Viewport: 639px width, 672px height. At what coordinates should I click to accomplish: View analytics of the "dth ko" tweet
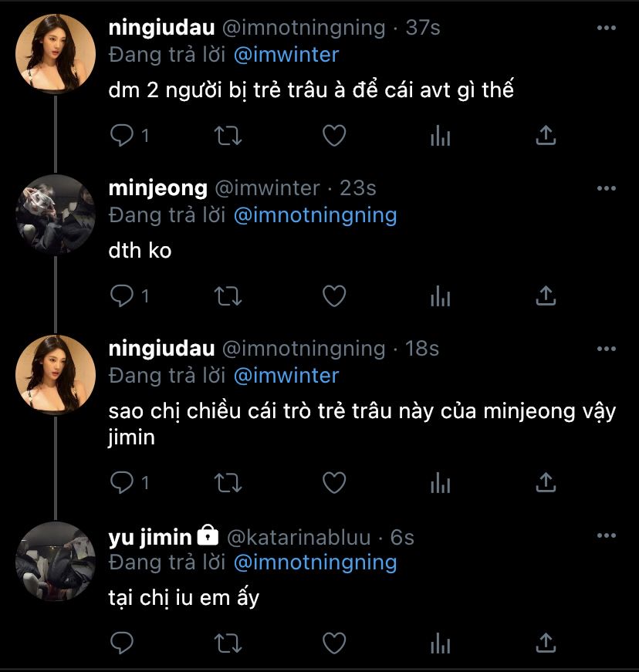coord(440,295)
